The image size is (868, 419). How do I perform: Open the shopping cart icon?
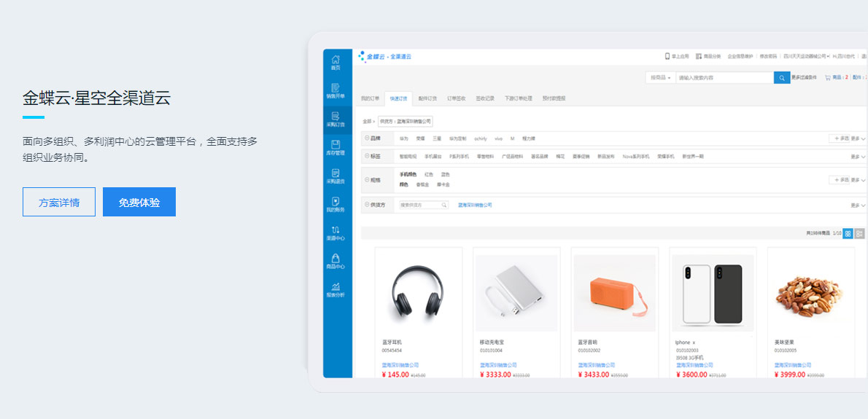coord(828,78)
